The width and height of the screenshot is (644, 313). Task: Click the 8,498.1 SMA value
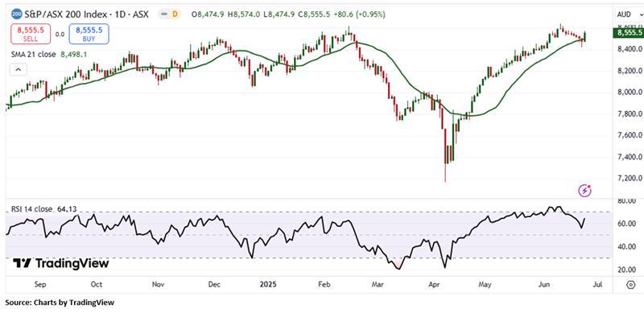(73, 54)
